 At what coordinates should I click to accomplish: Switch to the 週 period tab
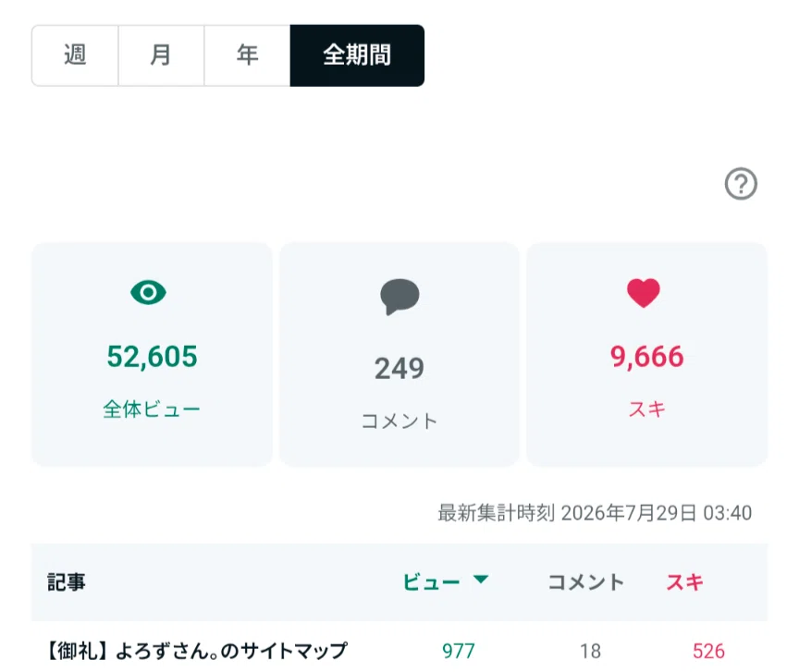pos(75,55)
